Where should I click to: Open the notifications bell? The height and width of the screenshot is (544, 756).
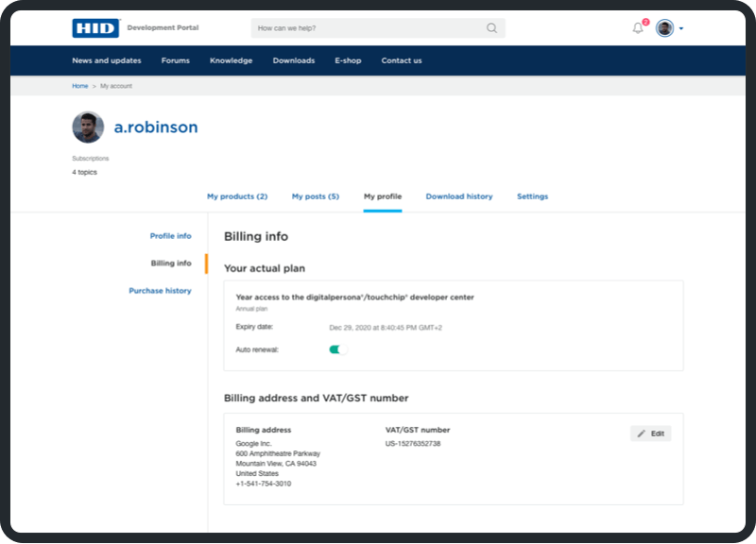point(638,28)
